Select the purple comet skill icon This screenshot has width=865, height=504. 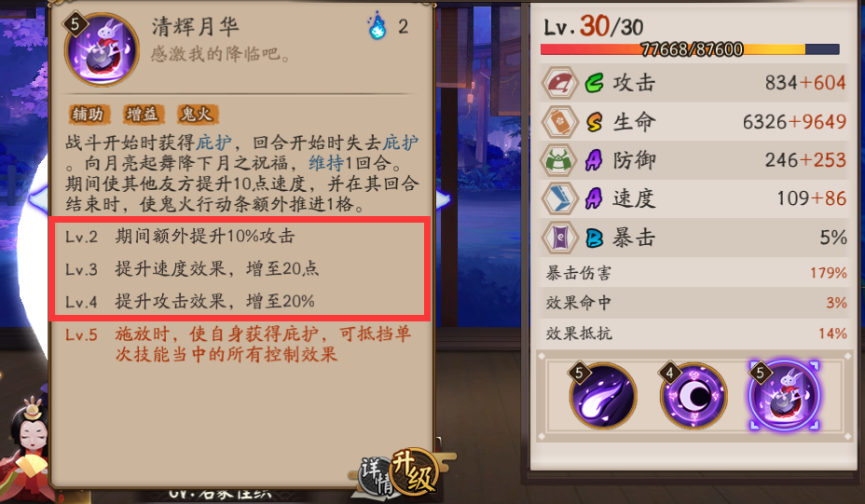tap(603, 395)
